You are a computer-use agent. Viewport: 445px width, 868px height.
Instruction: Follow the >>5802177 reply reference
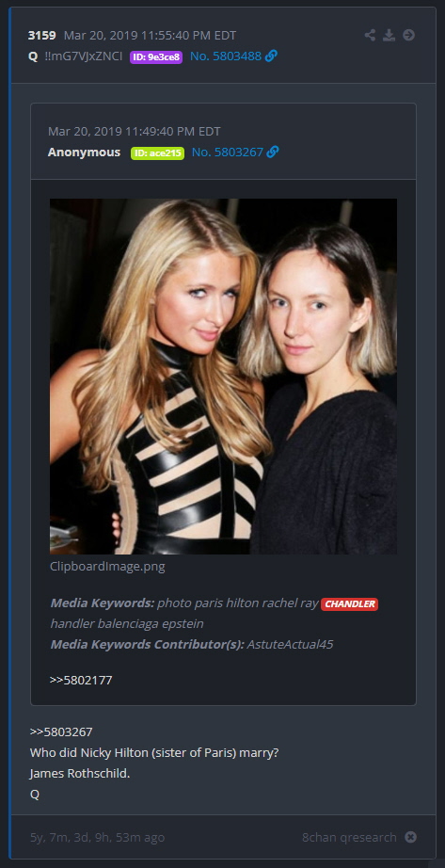(81, 680)
